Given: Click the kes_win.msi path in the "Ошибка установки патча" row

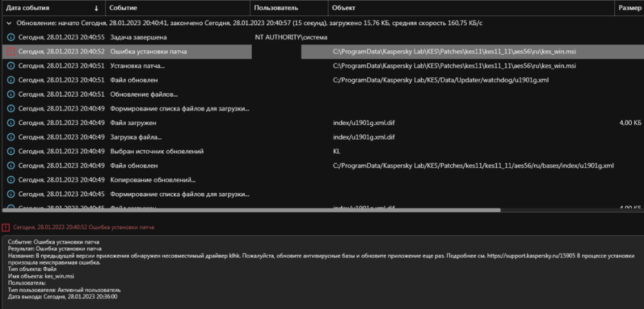Looking at the screenshot, I should [x=454, y=51].
